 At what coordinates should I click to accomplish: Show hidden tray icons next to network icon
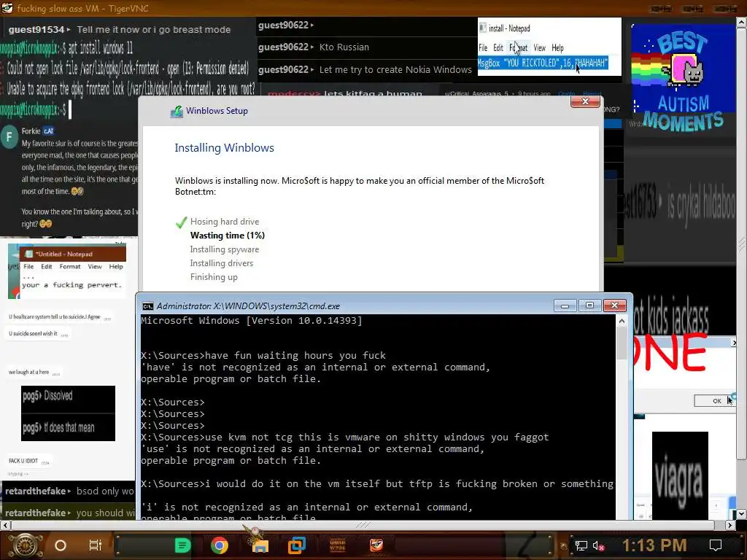coord(564,546)
